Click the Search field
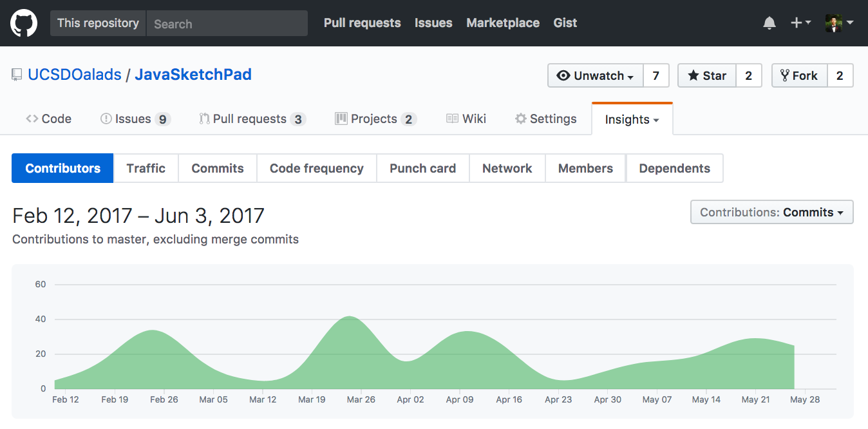Screen dimensions: 868x429 point(227,23)
